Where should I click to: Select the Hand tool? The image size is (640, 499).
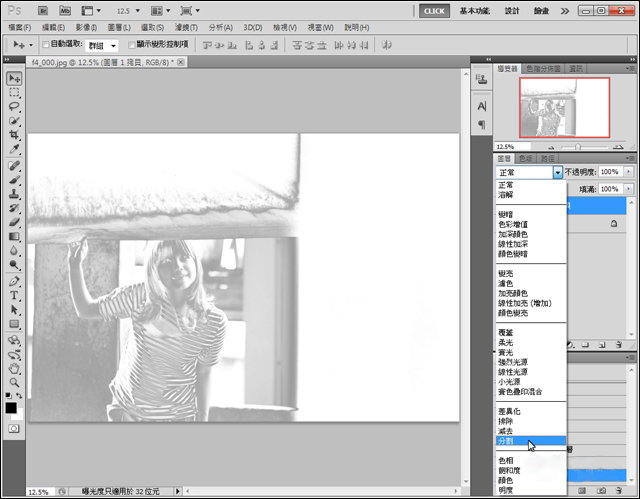coord(14,368)
